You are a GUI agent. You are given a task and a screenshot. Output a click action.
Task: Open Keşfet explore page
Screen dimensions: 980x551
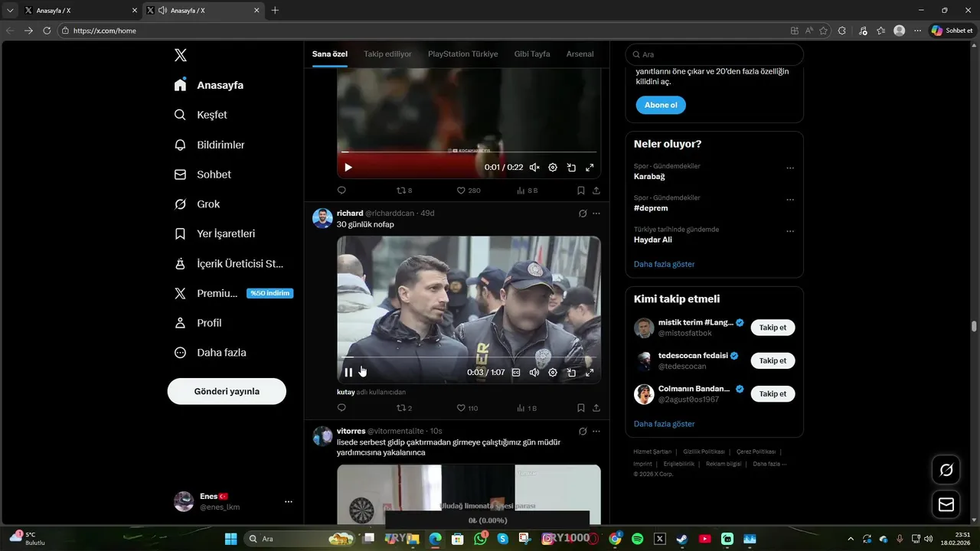[201, 115]
